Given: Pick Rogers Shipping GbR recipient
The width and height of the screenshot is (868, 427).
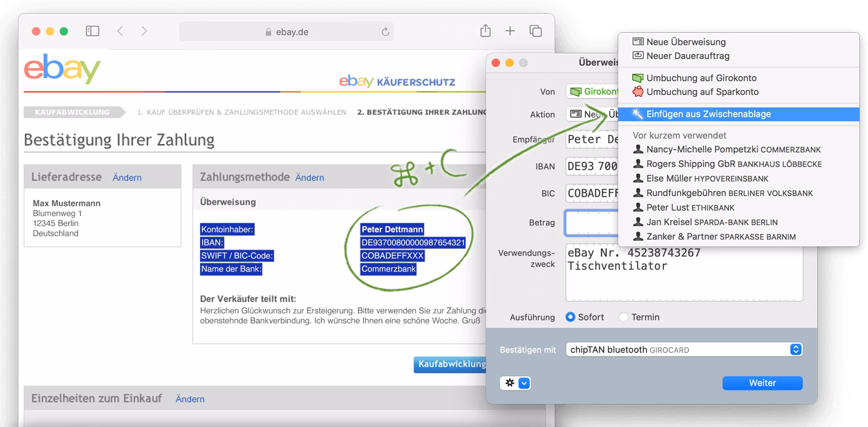Looking at the screenshot, I should click(739, 164).
